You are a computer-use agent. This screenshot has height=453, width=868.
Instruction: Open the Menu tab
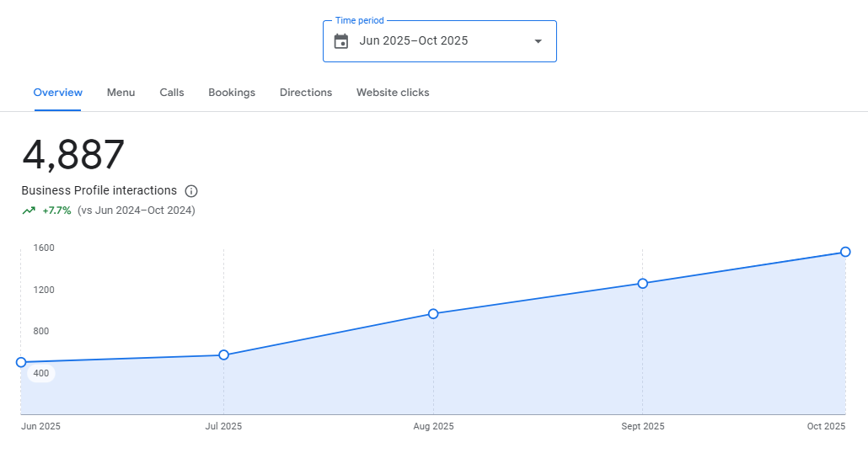(121, 93)
